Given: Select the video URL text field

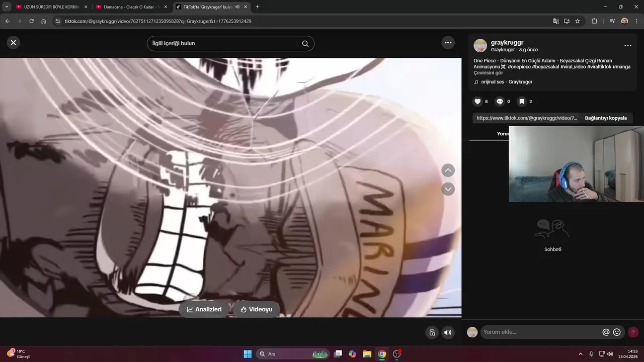Looking at the screenshot, I should (x=526, y=118).
